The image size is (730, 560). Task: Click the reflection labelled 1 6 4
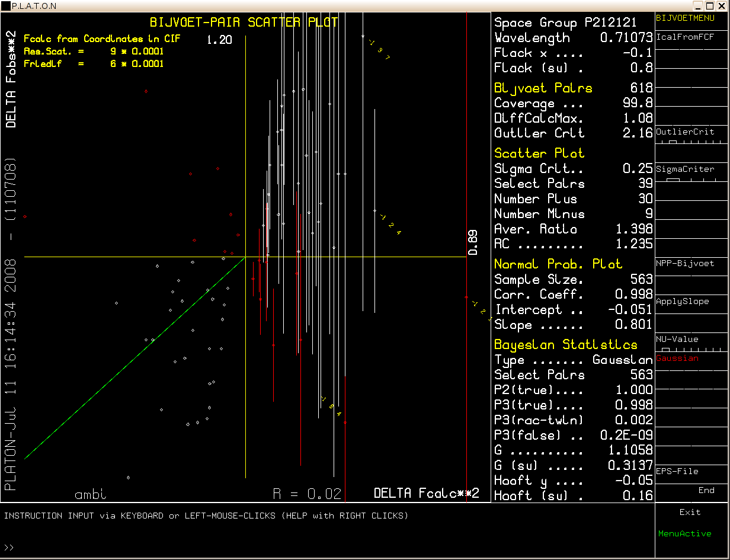345,422
